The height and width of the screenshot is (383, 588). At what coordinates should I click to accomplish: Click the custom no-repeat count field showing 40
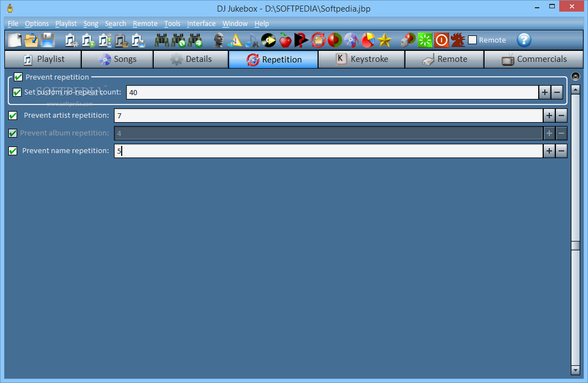332,92
